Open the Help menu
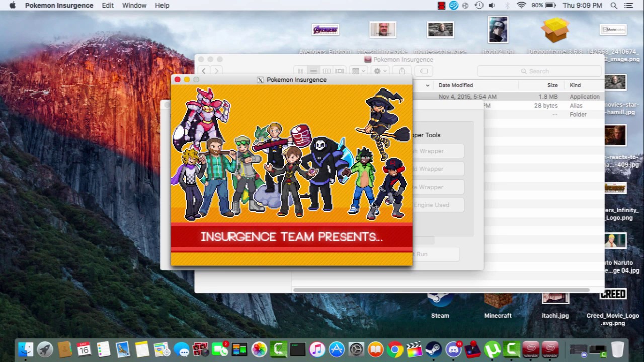644x362 pixels. [162, 5]
